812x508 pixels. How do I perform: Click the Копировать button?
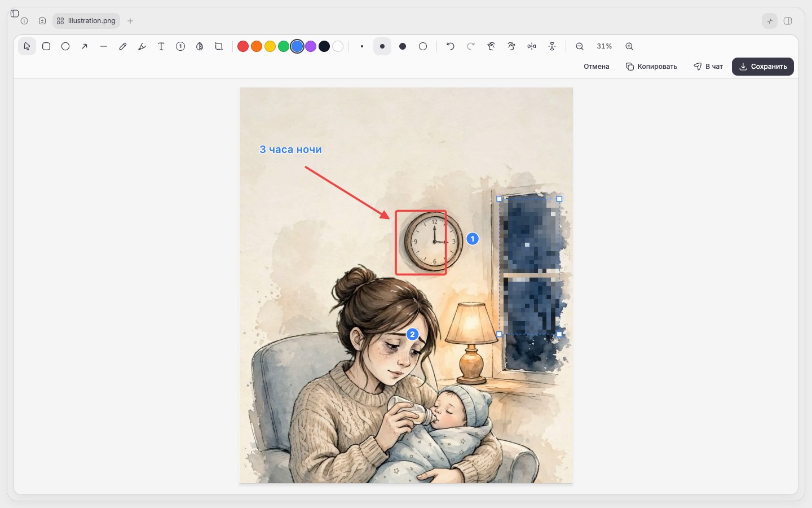[651, 67]
